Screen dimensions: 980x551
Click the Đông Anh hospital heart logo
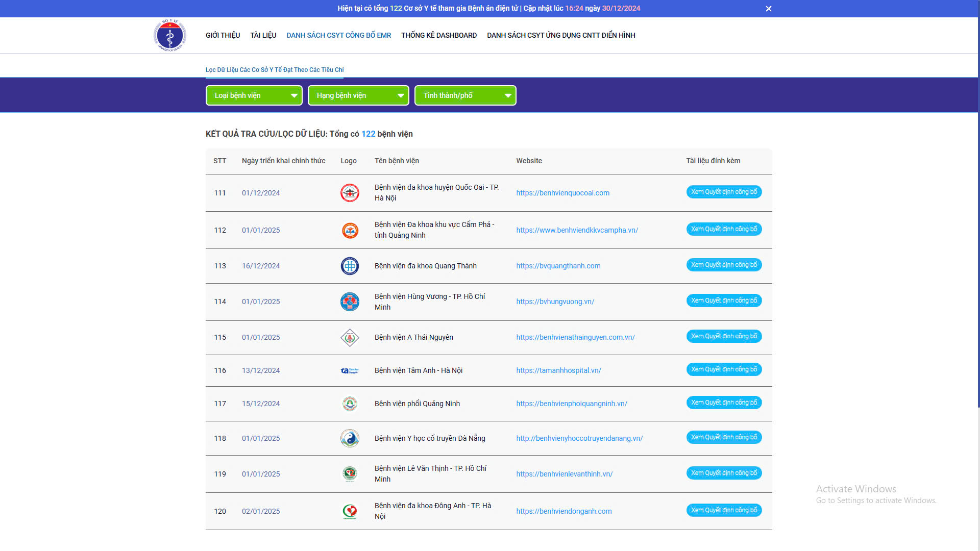click(x=350, y=511)
